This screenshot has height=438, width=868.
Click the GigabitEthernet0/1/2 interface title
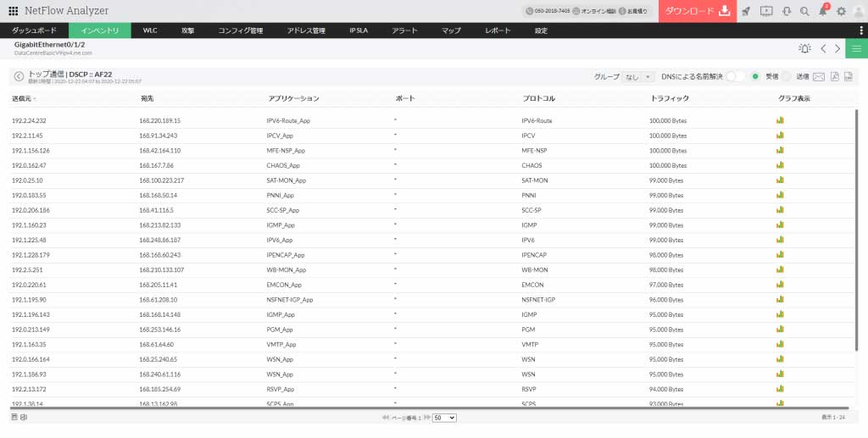point(50,44)
